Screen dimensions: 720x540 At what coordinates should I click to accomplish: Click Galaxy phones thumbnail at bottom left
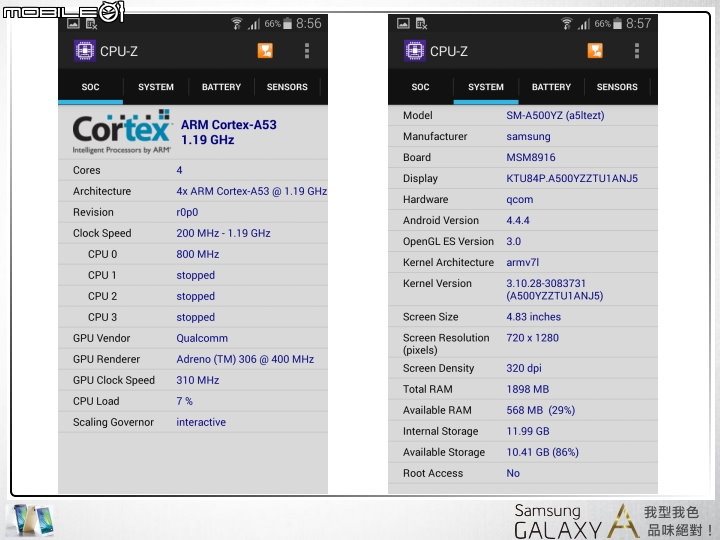(x=32, y=520)
